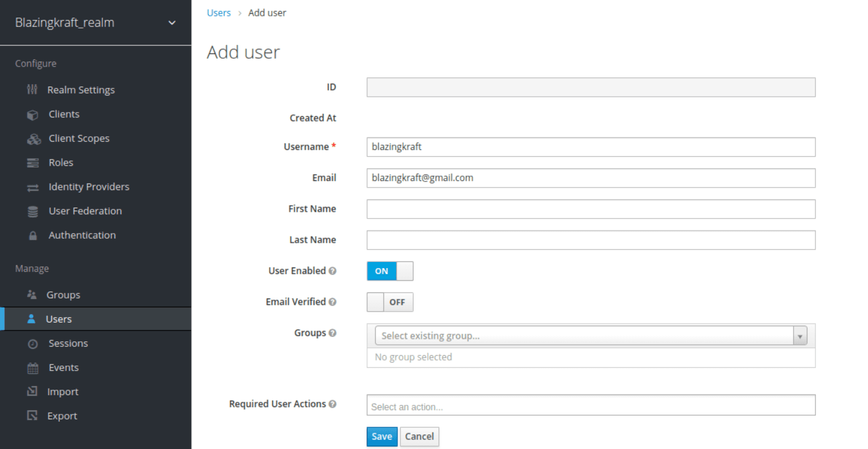Click the Created At label
This screenshot has height=449, width=868.
pyautogui.click(x=313, y=118)
